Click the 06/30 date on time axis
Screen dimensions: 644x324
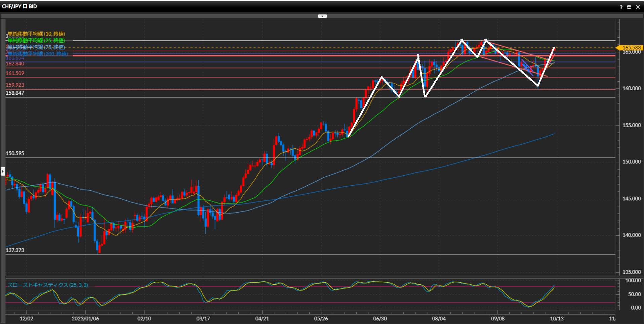pyautogui.click(x=380, y=318)
